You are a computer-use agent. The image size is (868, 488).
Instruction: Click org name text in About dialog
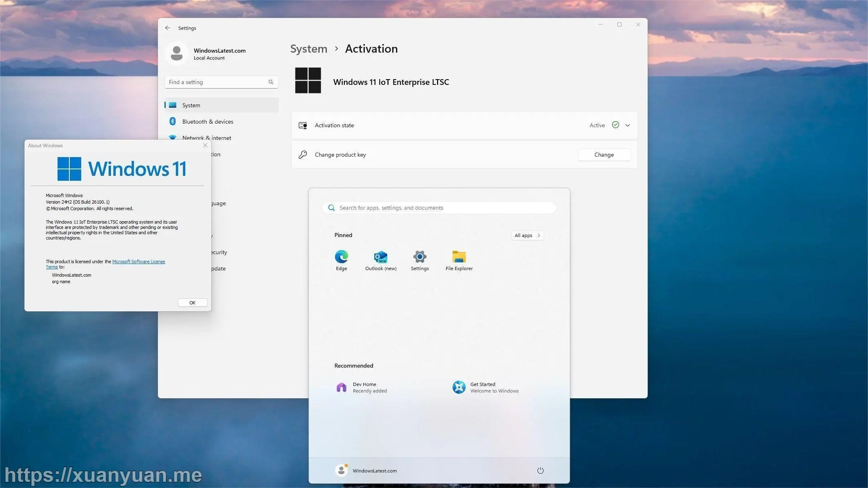coord(61,282)
